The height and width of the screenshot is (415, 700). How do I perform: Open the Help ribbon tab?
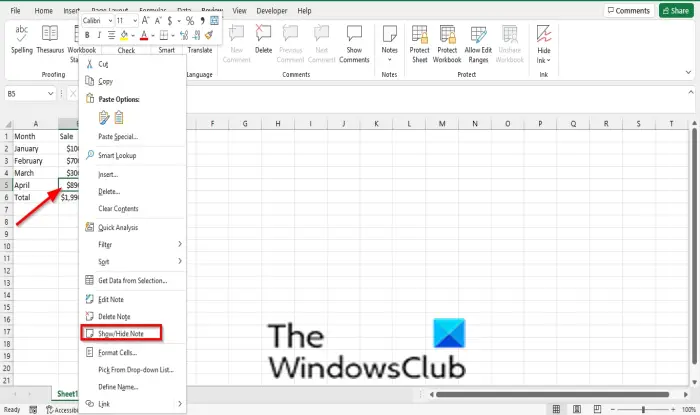point(304,11)
